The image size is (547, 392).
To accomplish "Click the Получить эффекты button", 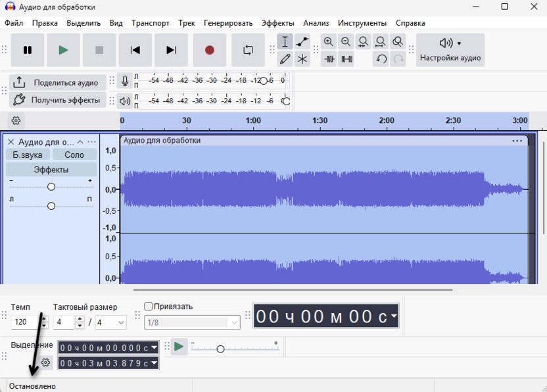I will pyautogui.click(x=57, y=100).
